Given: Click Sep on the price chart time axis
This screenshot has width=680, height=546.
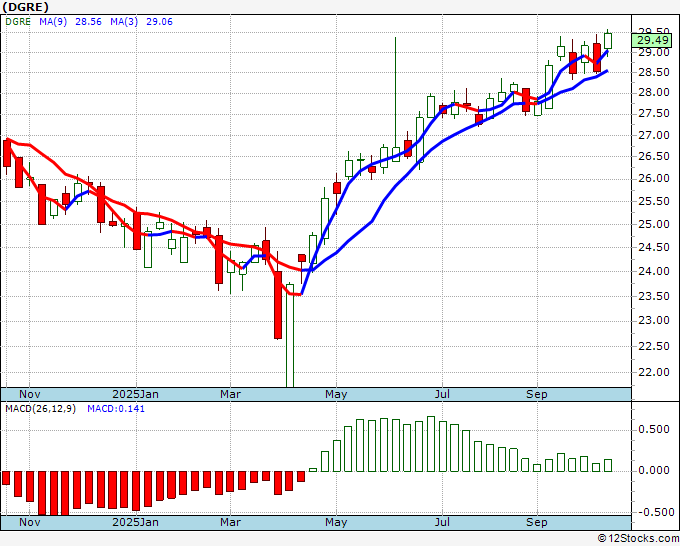Looking at the screenshot, I should pyautogui.click(x=537, y=394).
